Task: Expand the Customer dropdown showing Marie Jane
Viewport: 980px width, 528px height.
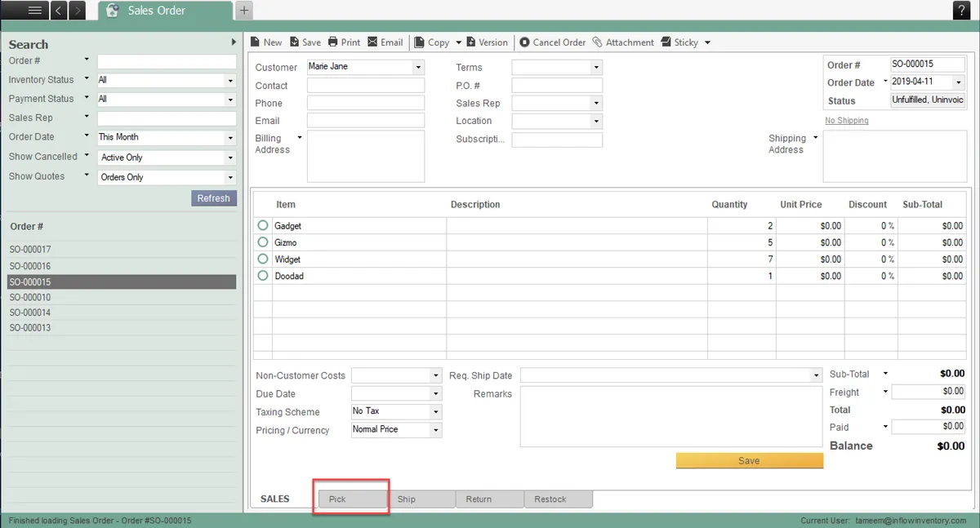Action: (418, 67)
